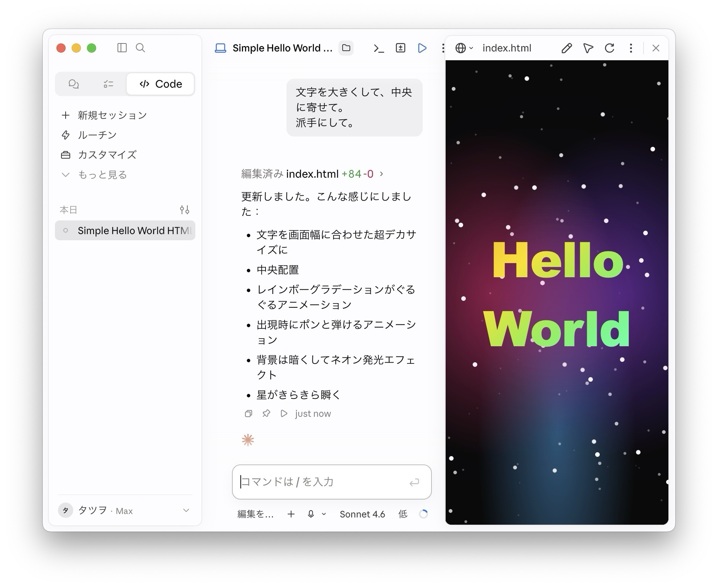This screenshot has height=588, width=718.
Task: Expand the 編集済み index.html diff chevron
Action: (x=381, y=174)
